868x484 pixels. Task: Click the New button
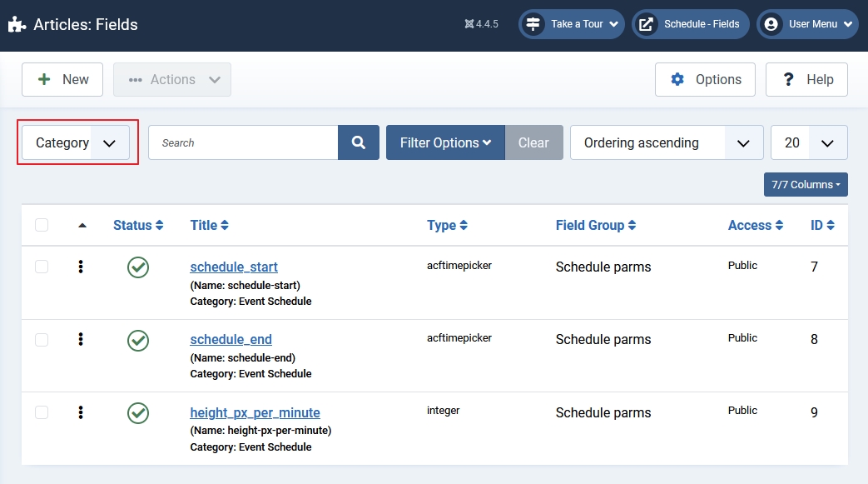[x=62, y=79]
